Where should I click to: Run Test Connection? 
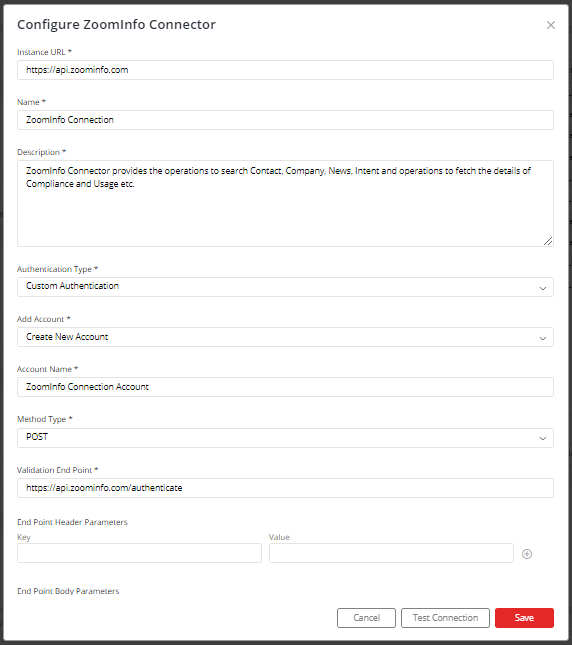click(x=445, y=618)
